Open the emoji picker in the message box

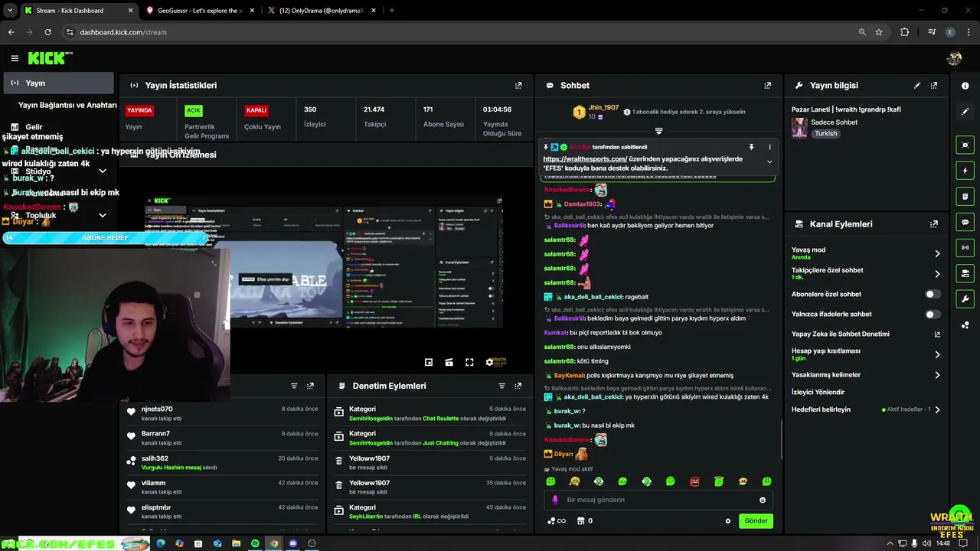[x=763, y=500]
